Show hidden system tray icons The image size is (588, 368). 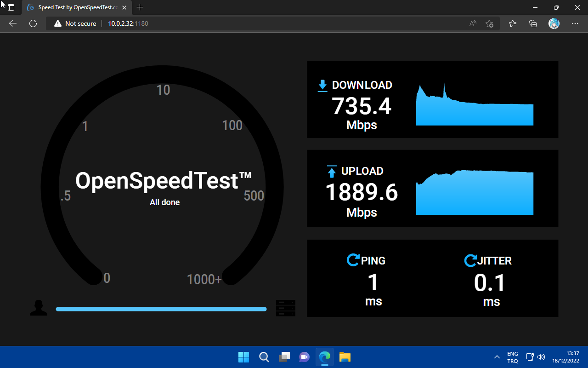(x=497, y=357)
